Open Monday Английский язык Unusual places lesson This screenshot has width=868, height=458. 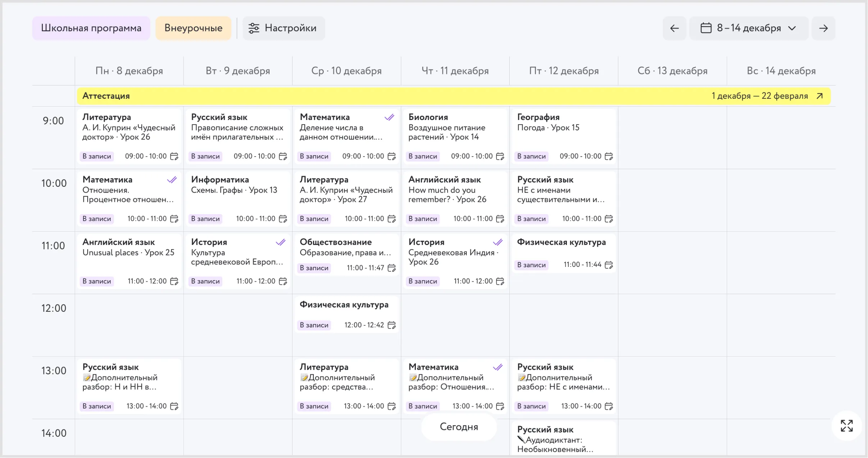[129, 253]
